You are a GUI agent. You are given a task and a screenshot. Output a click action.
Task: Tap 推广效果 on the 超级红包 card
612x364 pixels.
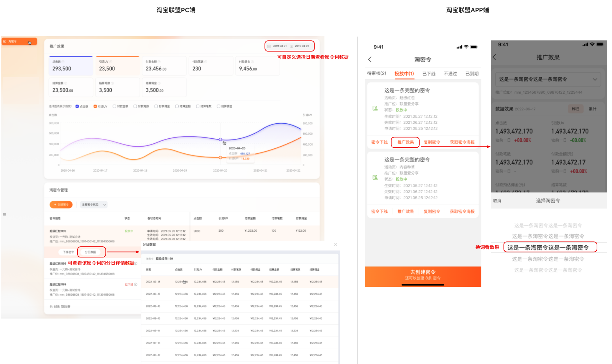(405, 142)
